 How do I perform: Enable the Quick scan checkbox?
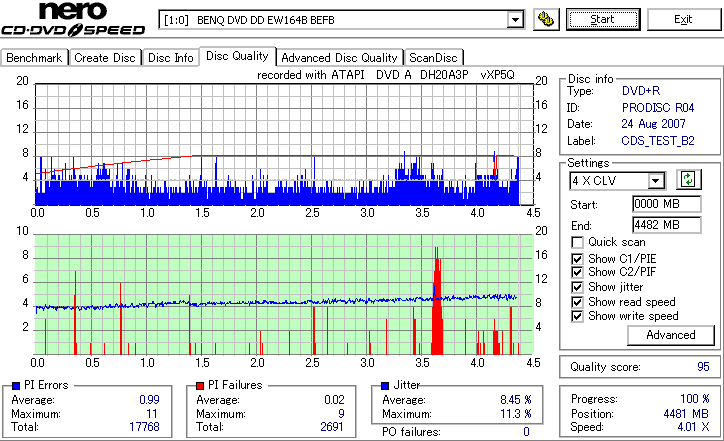coord(577,242)
